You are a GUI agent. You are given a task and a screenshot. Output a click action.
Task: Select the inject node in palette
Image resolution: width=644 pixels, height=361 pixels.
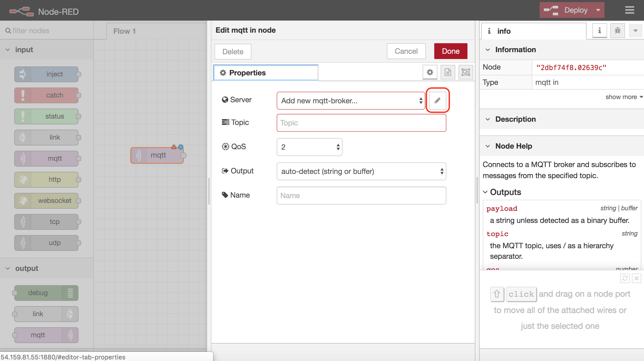point(47,74)
